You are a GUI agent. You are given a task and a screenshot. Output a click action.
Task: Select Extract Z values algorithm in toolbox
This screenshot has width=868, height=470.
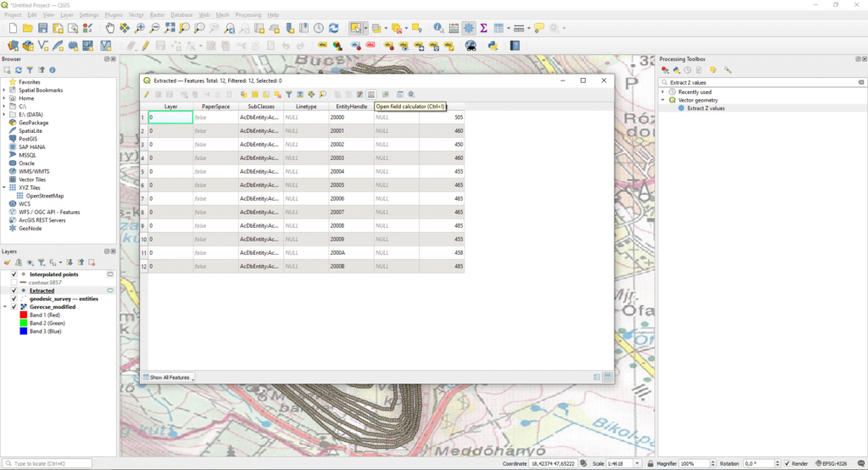(706, 108)
